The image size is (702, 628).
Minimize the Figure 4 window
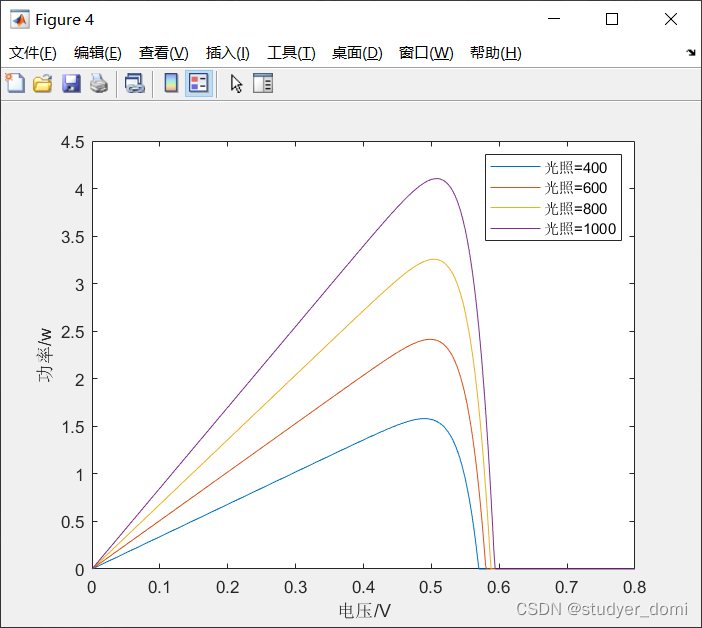coord(554,19)
